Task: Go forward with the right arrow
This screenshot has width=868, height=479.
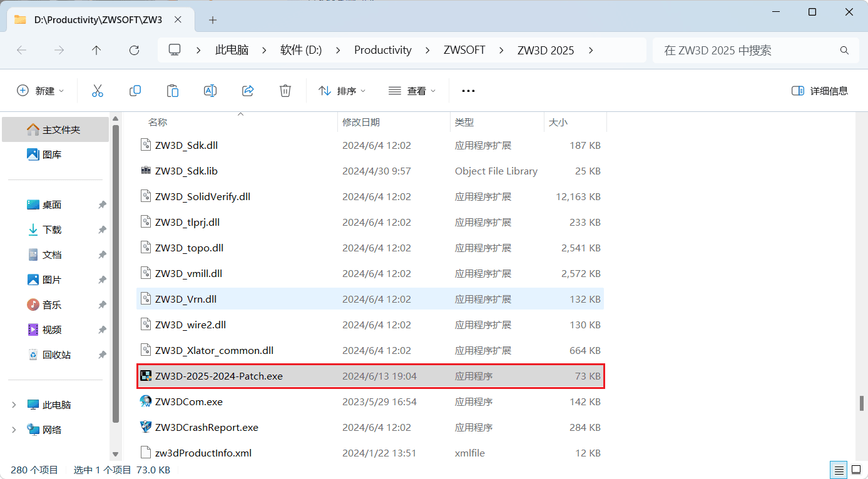Action: click(x=59, y=50)
